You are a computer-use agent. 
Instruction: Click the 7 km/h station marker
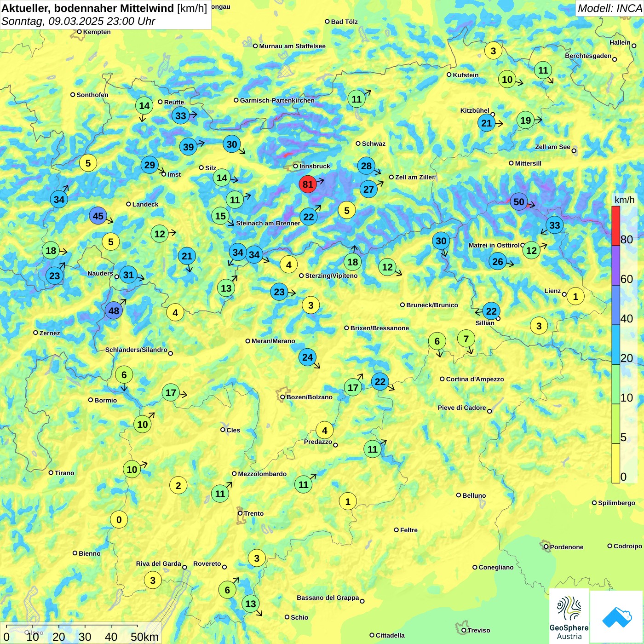[x=466, y=339]
